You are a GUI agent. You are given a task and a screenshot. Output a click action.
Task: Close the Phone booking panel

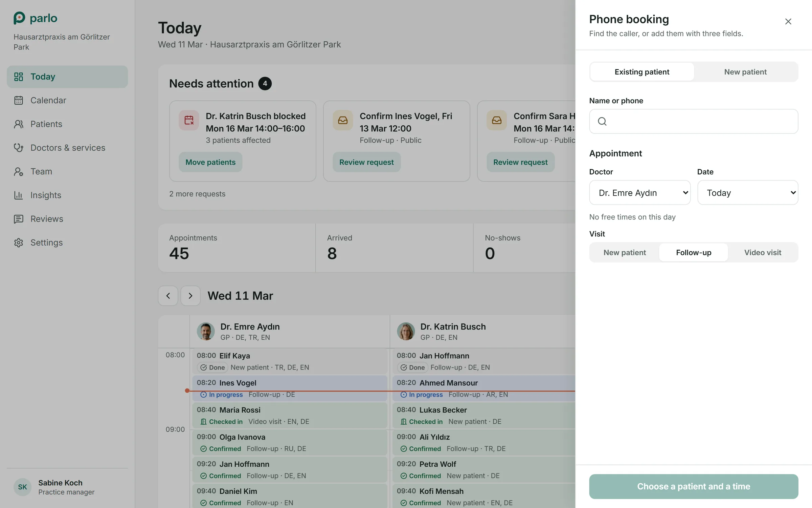pos(788,21)
